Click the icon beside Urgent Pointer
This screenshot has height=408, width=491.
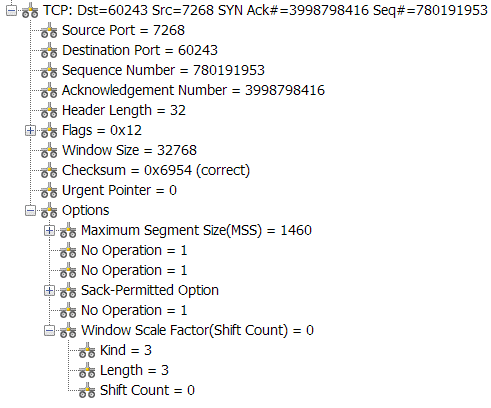(49, 191)
